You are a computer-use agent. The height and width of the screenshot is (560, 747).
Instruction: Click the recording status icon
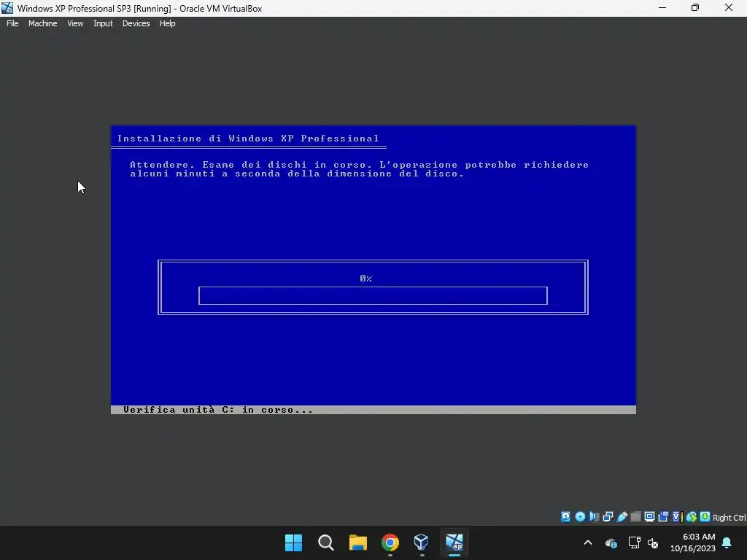pos(662,517)
